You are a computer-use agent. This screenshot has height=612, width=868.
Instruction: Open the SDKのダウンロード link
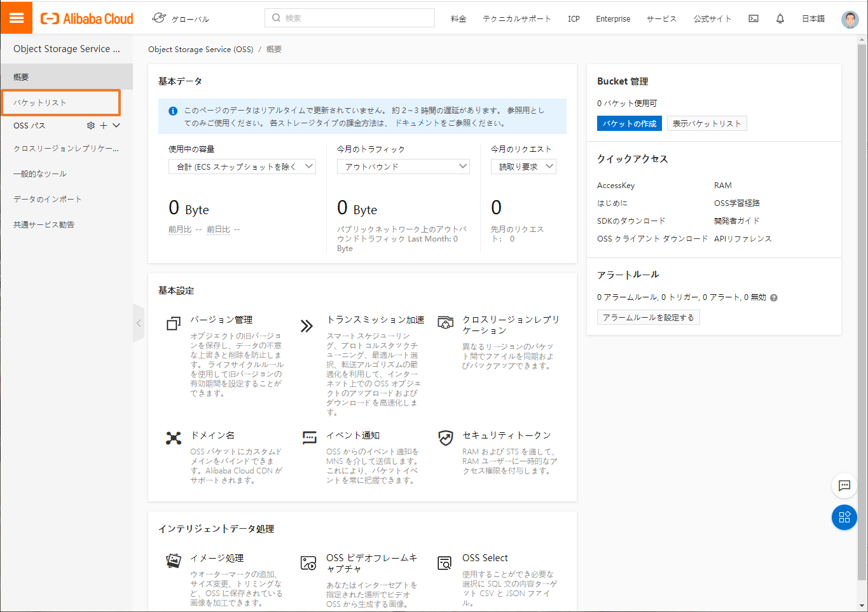(631, 221)
